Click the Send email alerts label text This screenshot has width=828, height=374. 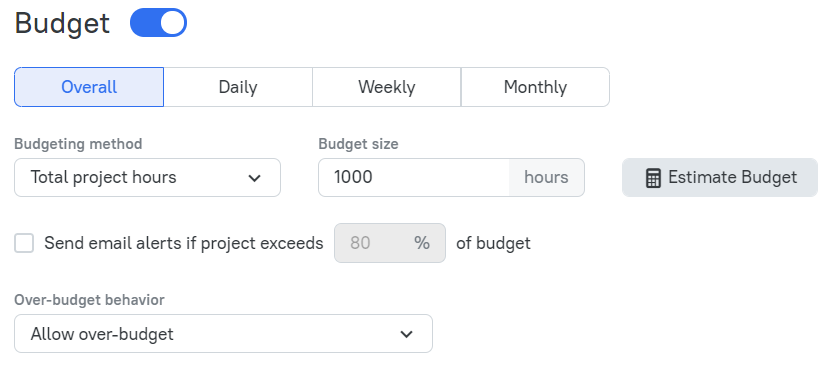click(184, 243)
